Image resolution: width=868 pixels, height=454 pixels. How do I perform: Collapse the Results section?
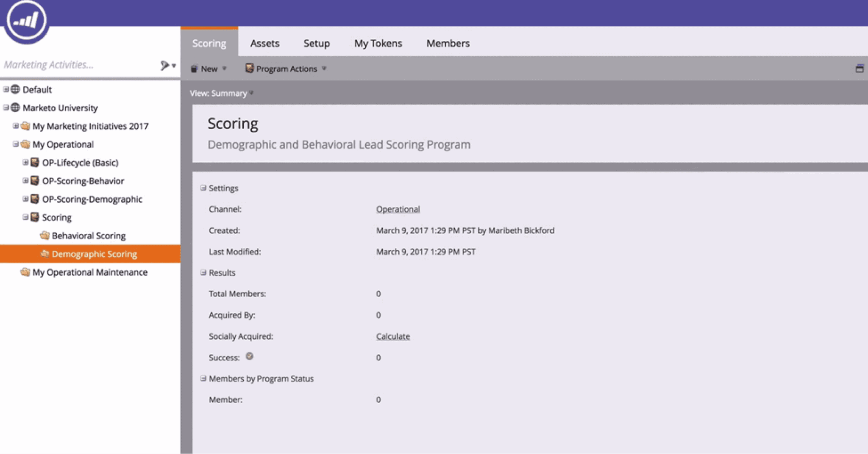pyautogui.click(x=203, y=273)
